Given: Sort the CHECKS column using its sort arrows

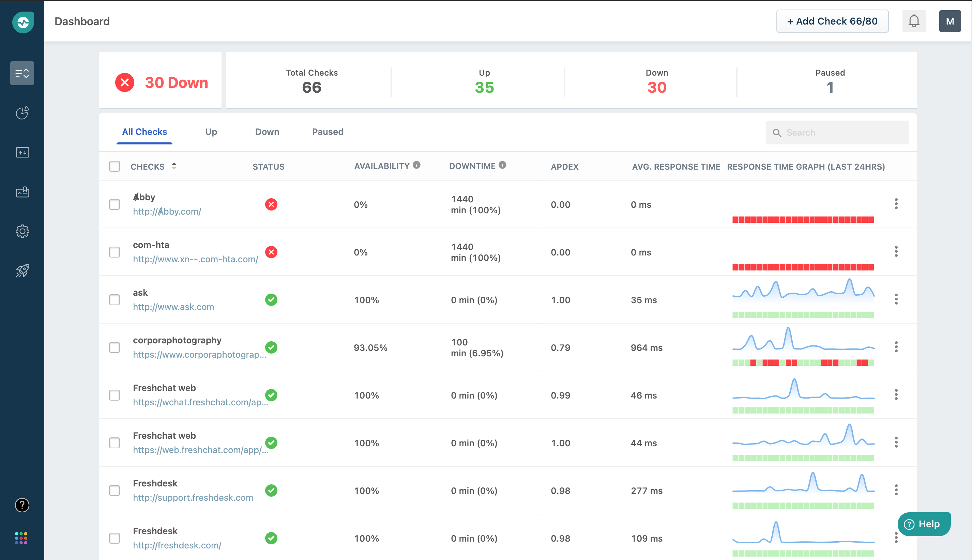Looking at the screenshot, I should (x=173, y=166).
